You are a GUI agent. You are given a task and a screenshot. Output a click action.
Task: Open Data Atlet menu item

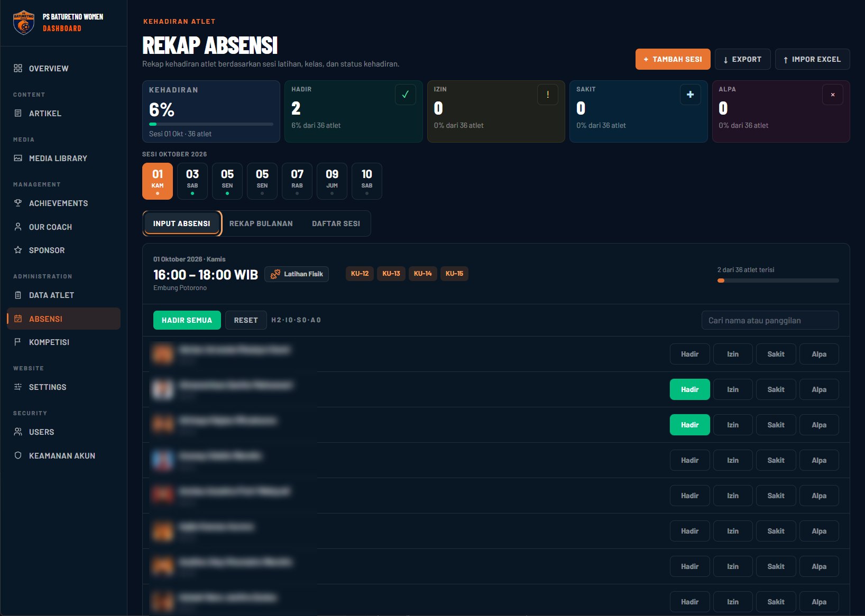[64, 295]
